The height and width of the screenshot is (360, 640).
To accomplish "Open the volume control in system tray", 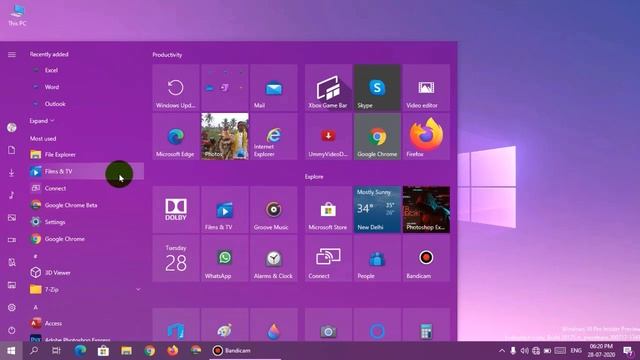I will [524, 351].
